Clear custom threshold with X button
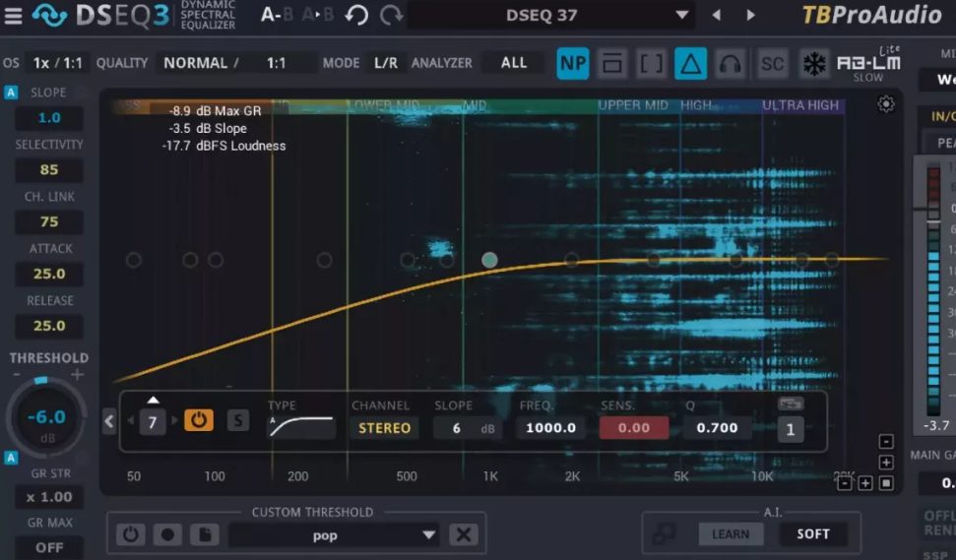This screenshot has width=956, height=560. click(464, 534)
